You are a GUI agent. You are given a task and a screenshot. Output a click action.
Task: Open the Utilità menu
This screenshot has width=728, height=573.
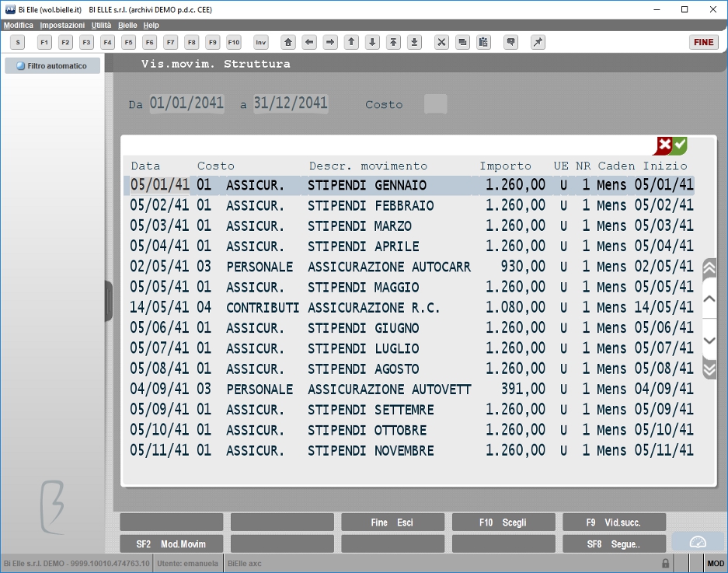coord(101,25)
